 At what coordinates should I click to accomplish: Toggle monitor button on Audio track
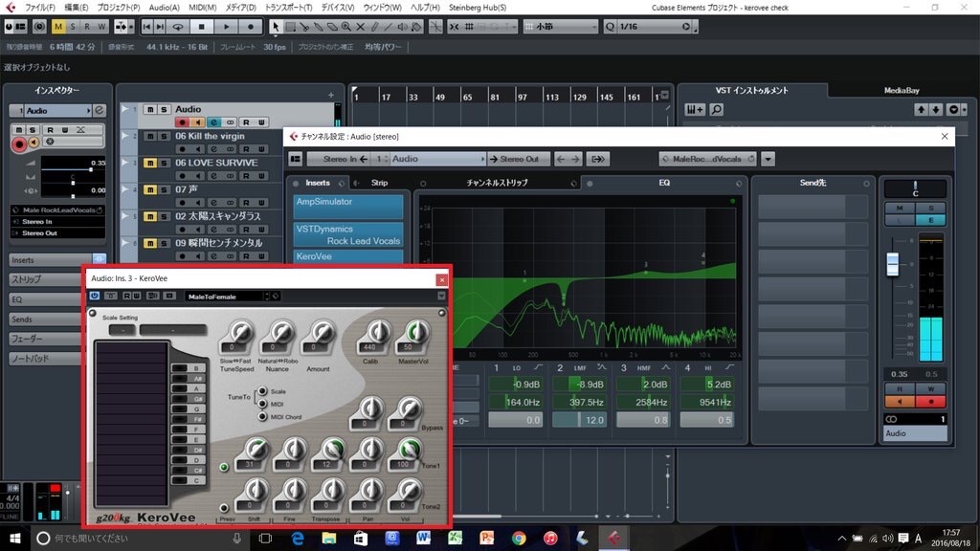197,122
